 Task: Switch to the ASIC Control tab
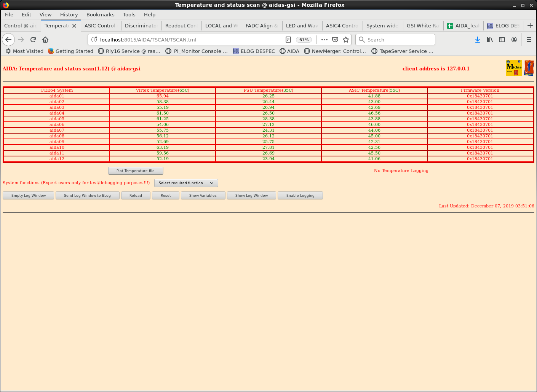[100, 25]
